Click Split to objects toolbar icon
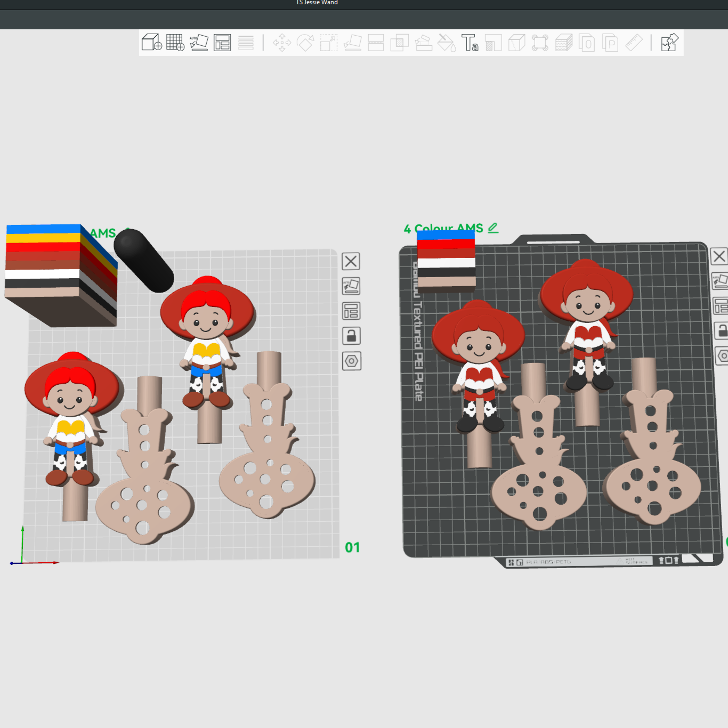 coord(587,42)
